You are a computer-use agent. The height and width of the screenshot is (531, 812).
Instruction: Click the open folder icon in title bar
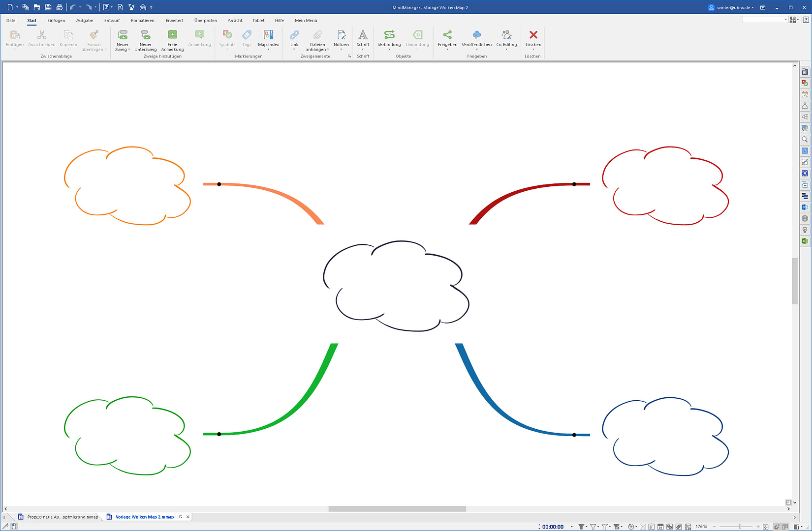click(37, 7)
